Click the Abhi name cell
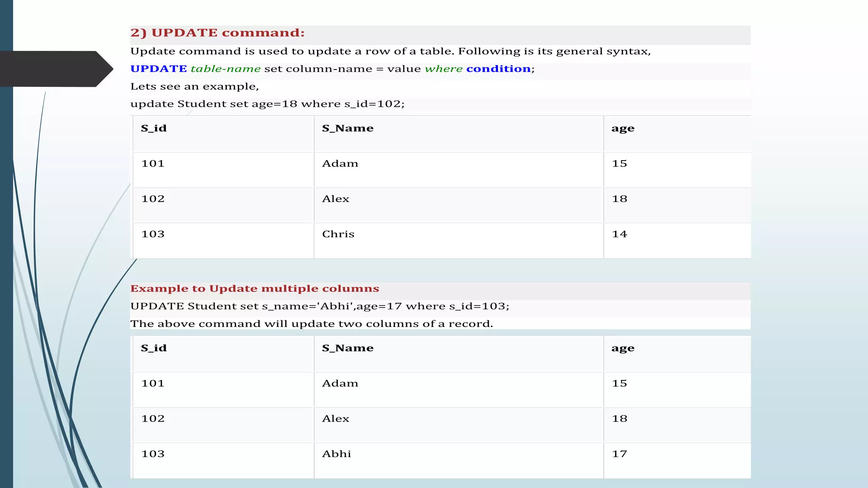868x488 pixels. [459, 461]
